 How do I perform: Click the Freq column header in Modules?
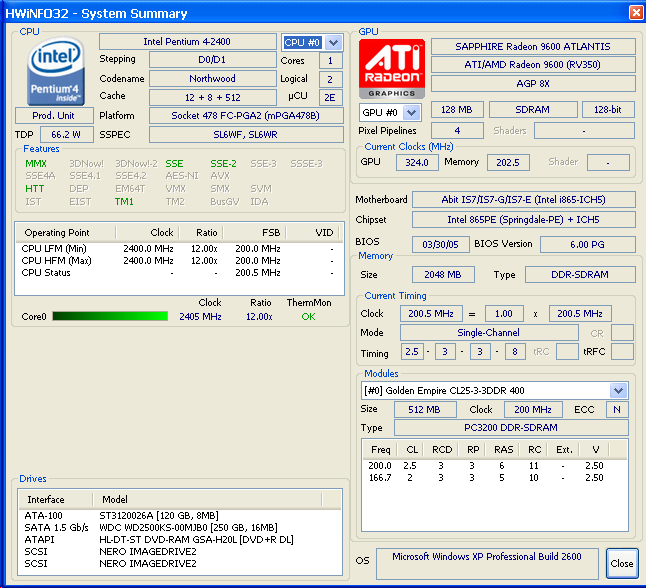(380, 450)
